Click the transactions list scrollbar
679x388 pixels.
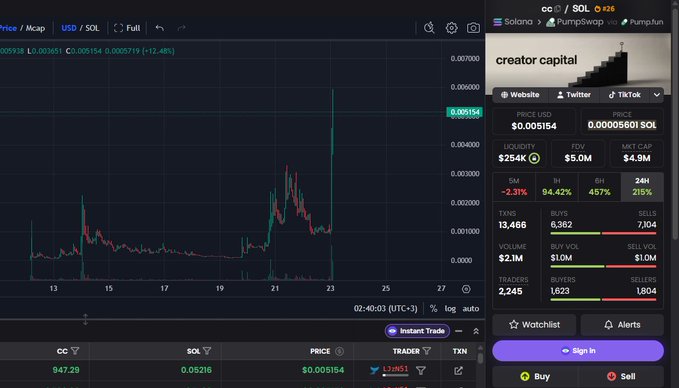480,357
